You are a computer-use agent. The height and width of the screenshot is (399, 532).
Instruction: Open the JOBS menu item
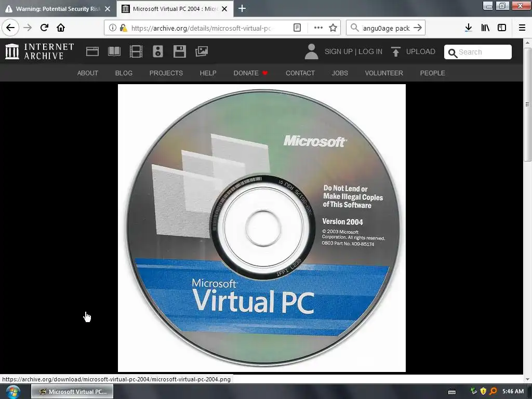(340, 73)
